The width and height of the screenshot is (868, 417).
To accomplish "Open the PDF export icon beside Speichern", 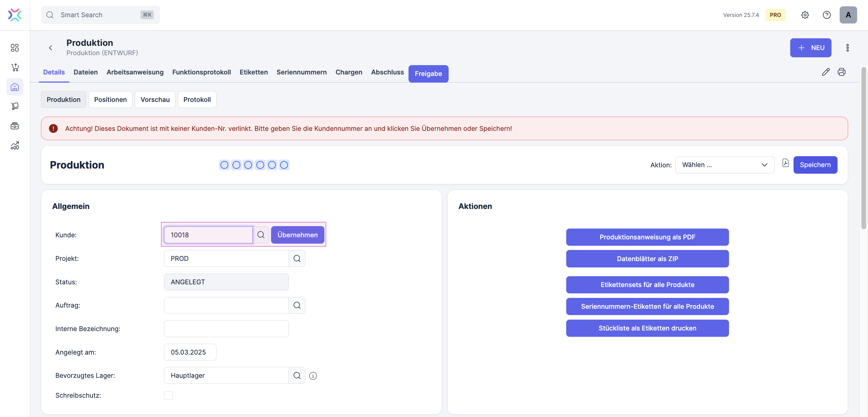I will [x=785, y=163].
